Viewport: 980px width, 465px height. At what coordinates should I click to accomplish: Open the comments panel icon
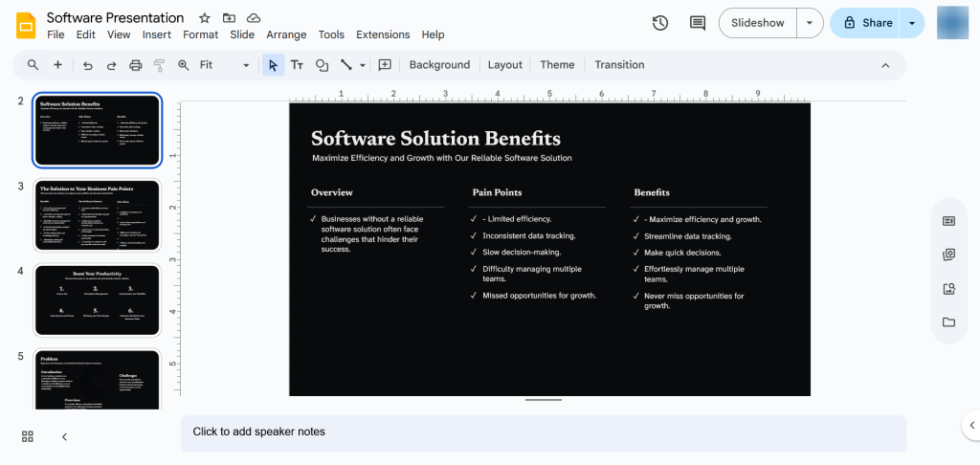pos(698,23)
